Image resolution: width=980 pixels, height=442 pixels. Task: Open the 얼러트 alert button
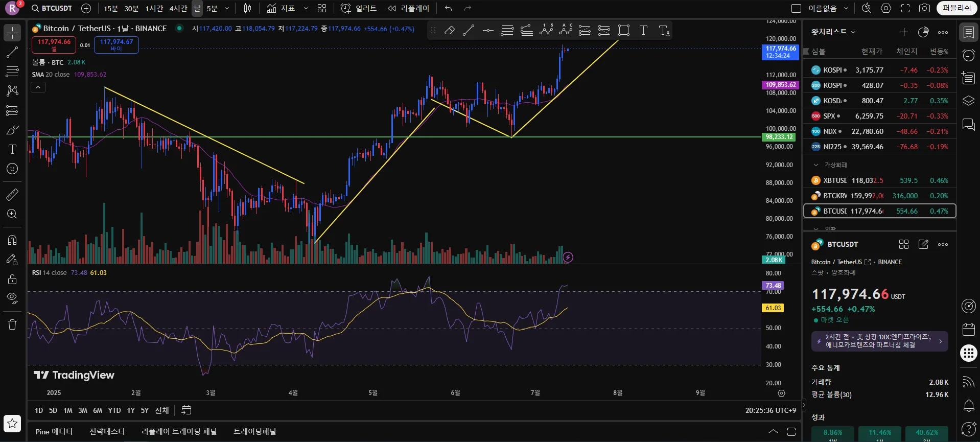(359, 8)
